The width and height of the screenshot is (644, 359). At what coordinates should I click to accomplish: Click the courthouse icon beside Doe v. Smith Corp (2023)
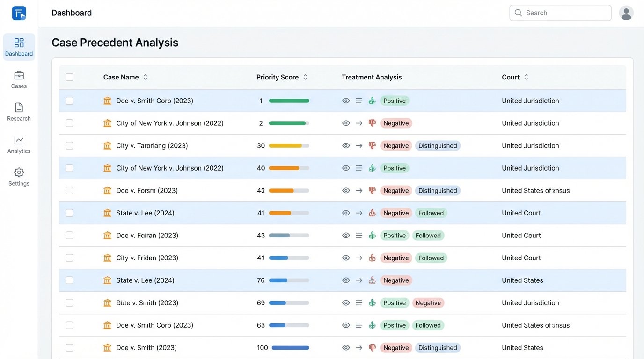coord(107,101)
